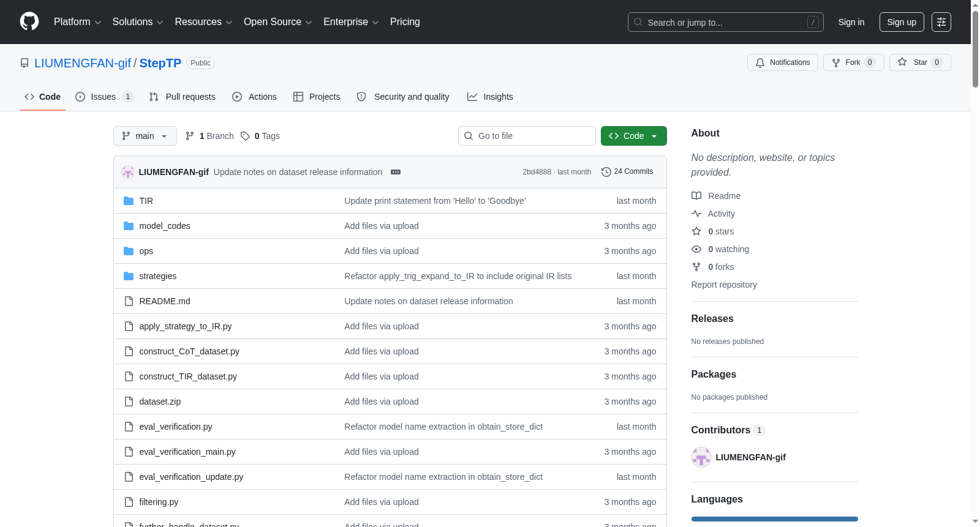Image resolution: width=980 pixels, height=527 pixels.
Task: Click the Go to file search field
Action: [527, 136]
